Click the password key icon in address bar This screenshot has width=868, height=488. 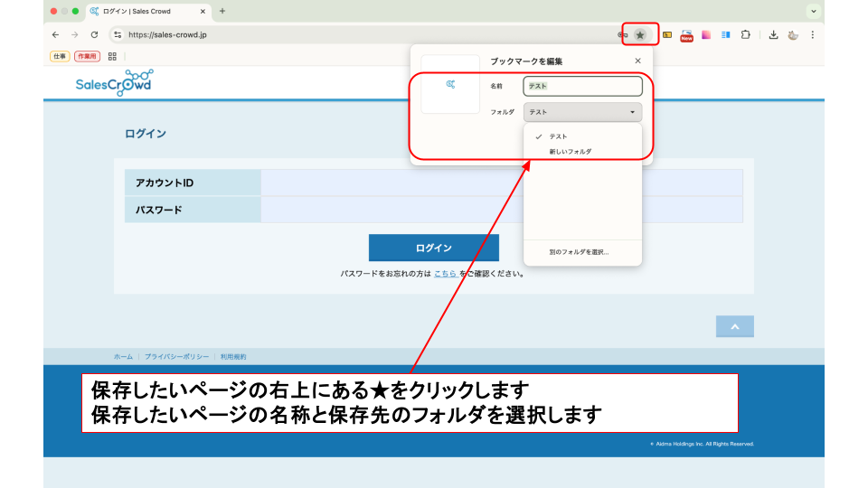point(622,34)
